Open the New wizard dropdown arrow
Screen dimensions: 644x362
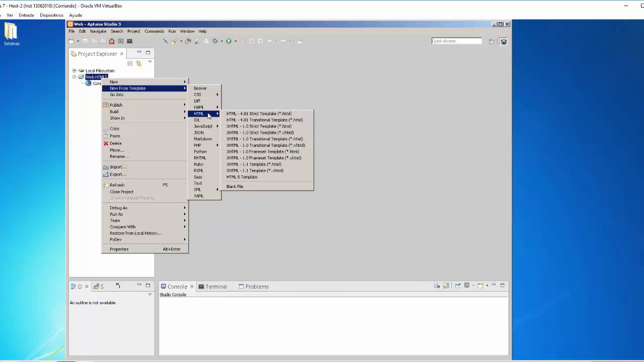[x=77, y=41]
